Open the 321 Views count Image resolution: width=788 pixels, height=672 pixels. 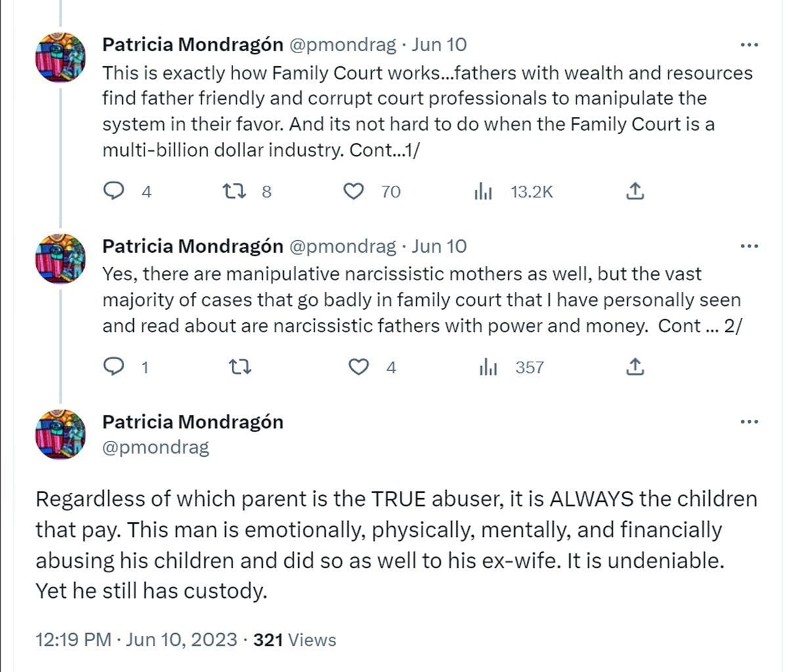coord(294,639)
